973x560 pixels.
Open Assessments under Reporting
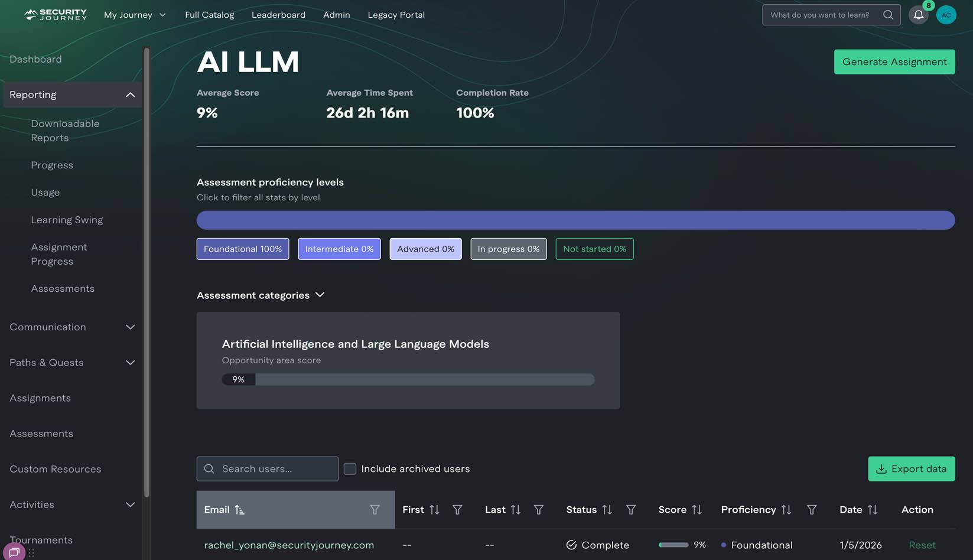[x=63, y=288]
